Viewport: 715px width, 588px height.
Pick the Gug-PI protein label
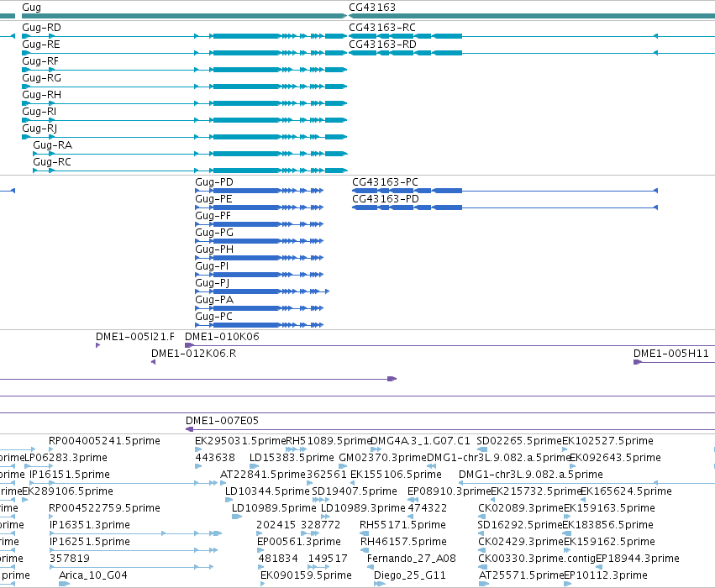point(212,266)
